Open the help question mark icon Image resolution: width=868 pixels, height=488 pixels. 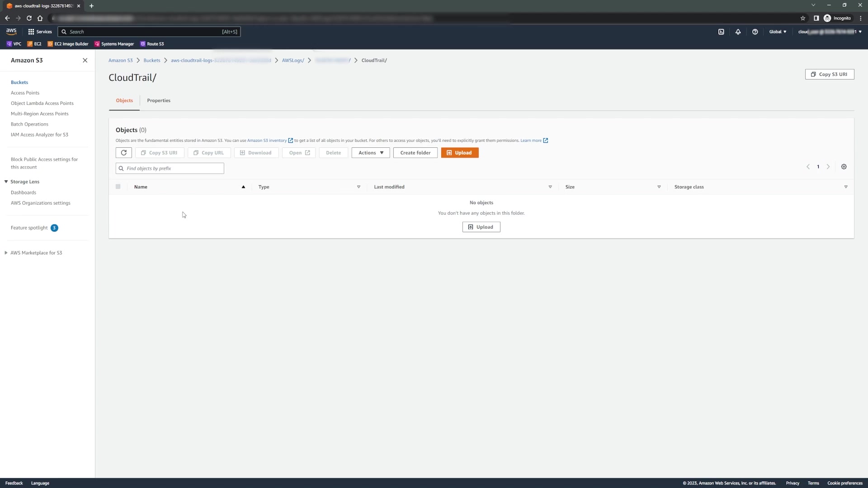(755, 32)
